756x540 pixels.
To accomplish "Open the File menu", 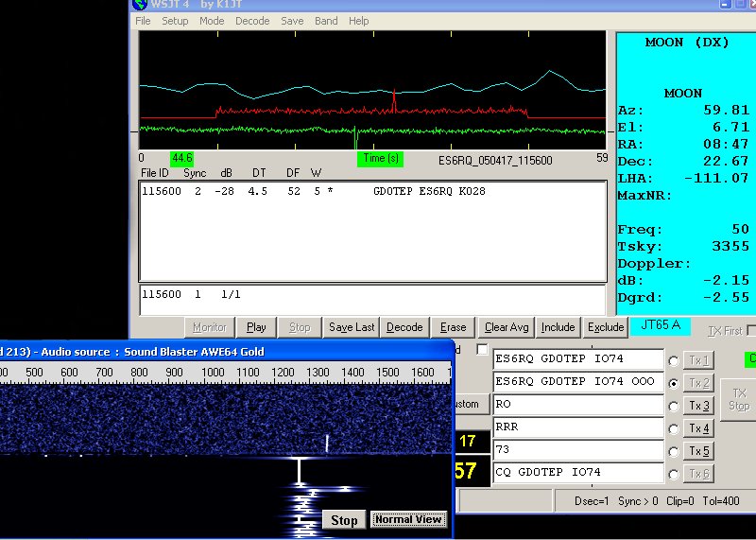I will pos(143,21).
